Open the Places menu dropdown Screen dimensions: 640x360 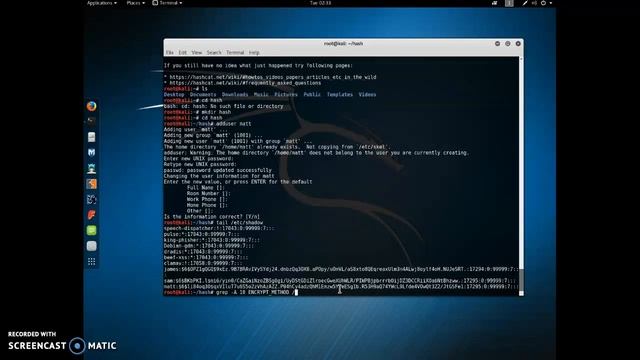point(136,3)
